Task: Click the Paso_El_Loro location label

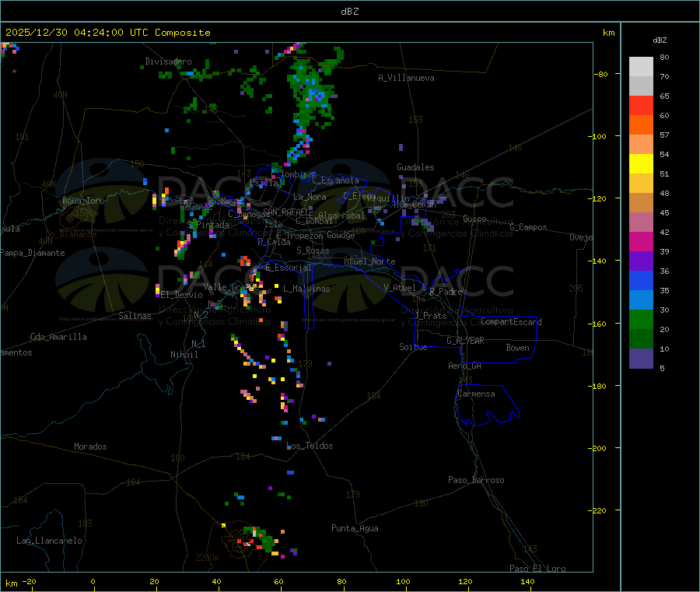Action: (537, 569)
